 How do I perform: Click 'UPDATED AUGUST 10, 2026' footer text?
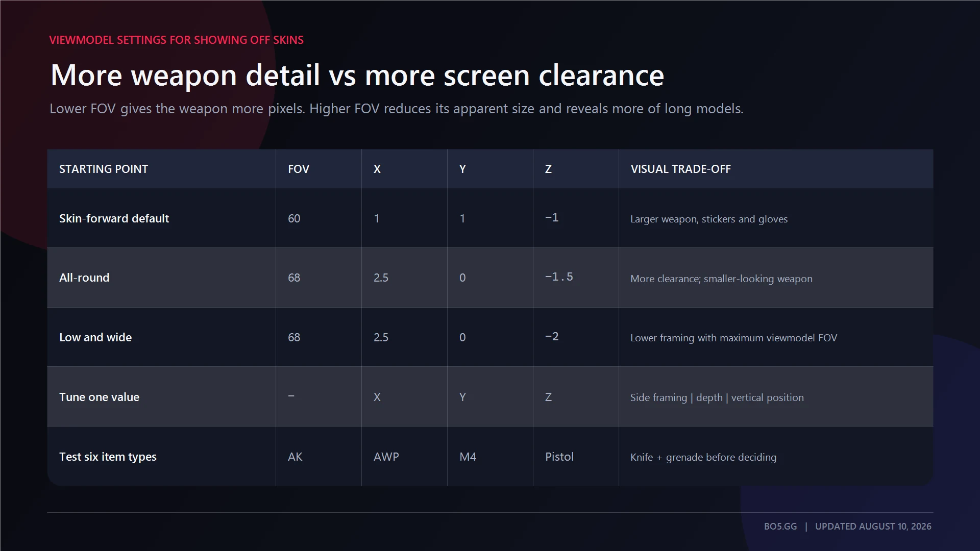[873, 526]
